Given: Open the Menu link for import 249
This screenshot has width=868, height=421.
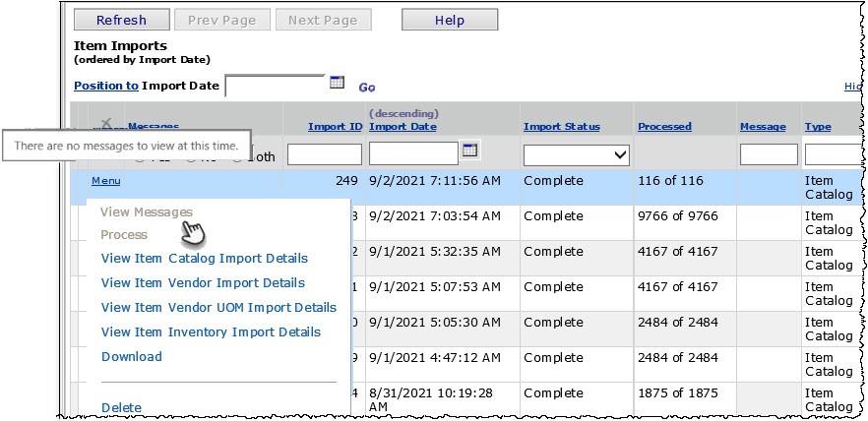Looking at the screenshot, I should pyautogui.click(x=105, y=181).
